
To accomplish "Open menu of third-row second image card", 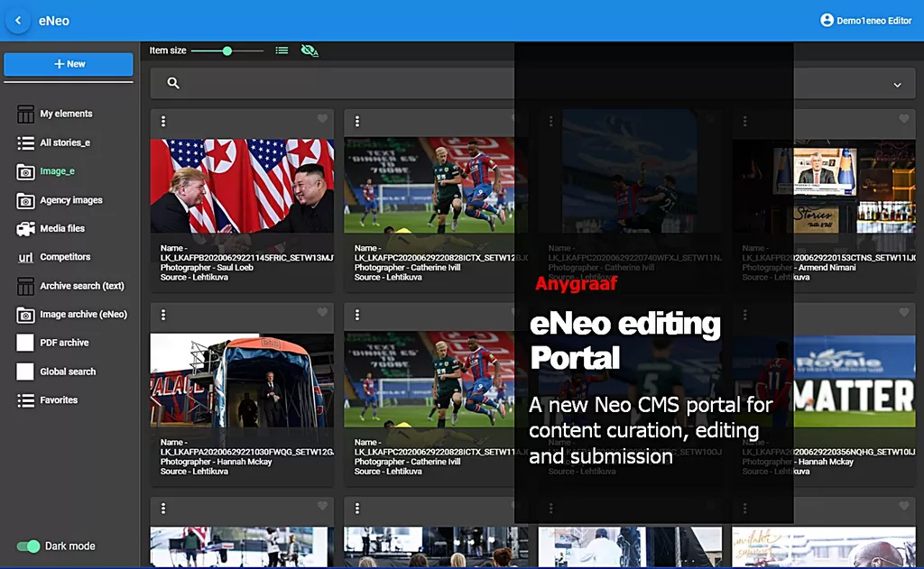I will pyautogui.click(x=357, y=508).
